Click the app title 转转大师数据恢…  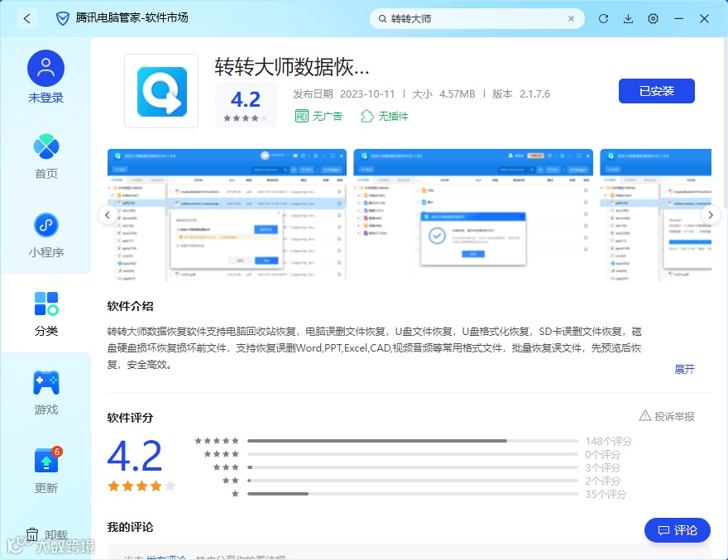click(x=291, y=67)
